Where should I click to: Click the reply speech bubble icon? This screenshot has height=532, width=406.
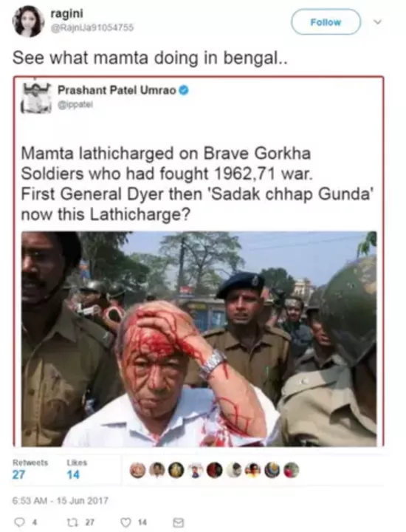[21, 522]
